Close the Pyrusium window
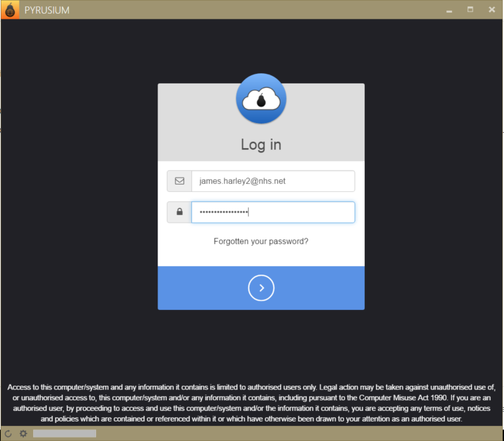Screen dimensions: 504x441 [492, 9]
